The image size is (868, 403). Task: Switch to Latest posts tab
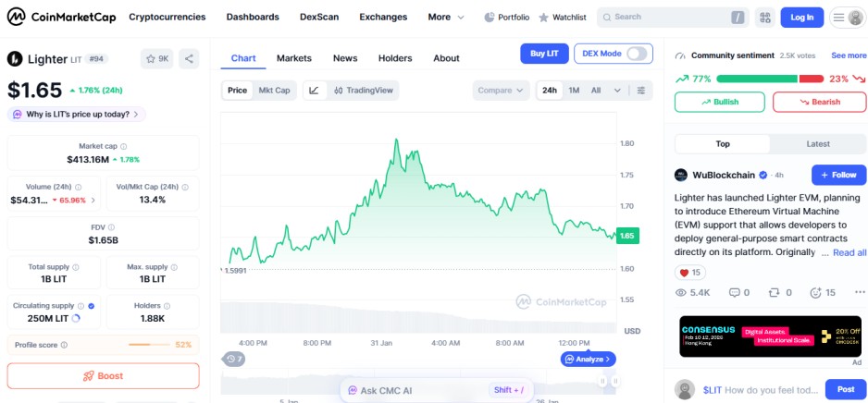point(818,144)
